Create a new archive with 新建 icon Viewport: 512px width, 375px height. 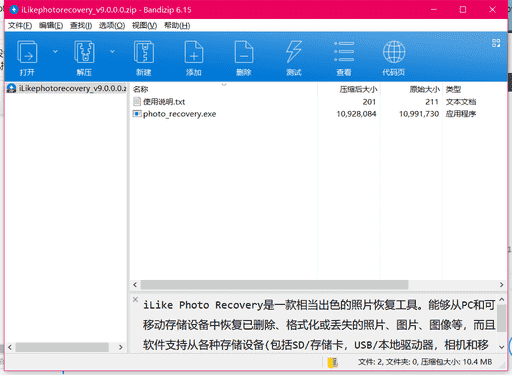pos(144,58)
